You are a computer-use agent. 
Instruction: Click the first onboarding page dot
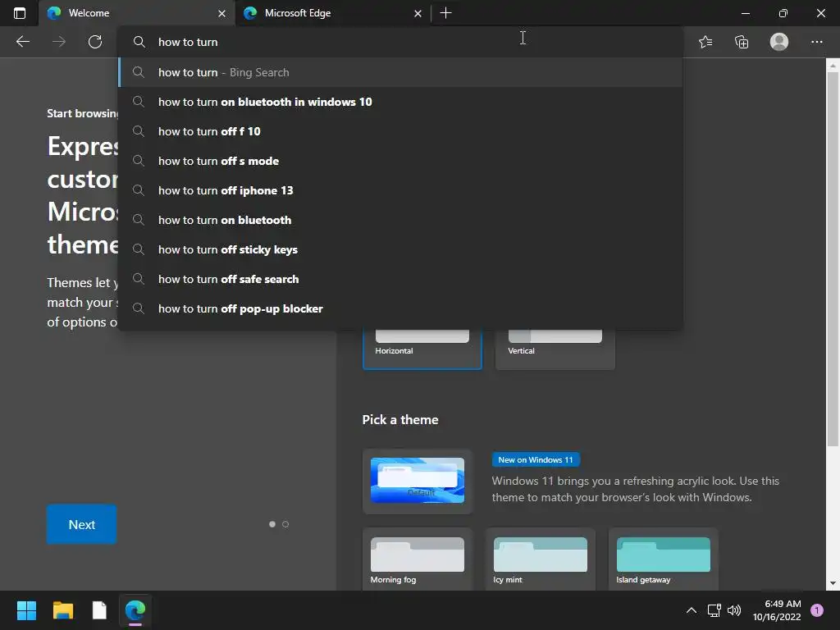pyautogui.click(x=272, y=524)
